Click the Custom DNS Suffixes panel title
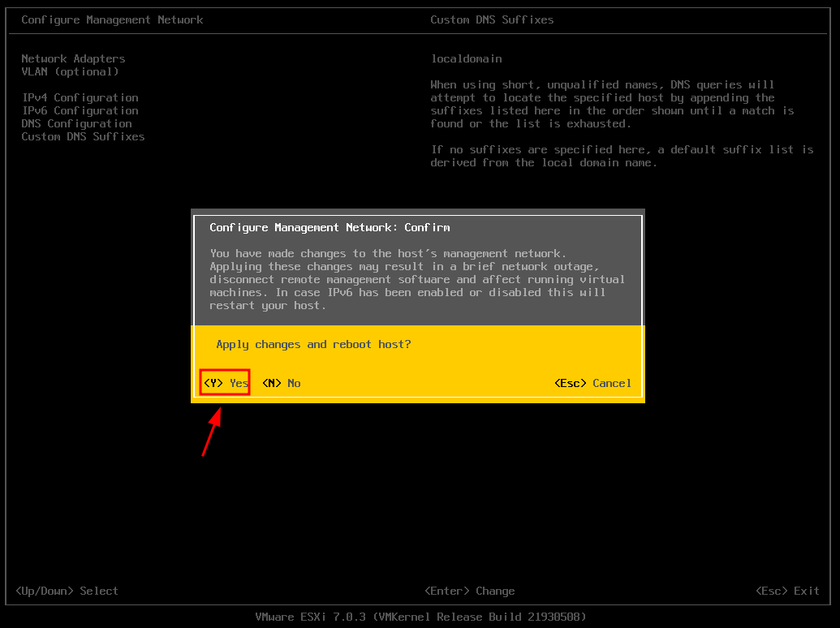This screenshot has height=628, width=840. [x=492, y=19]
